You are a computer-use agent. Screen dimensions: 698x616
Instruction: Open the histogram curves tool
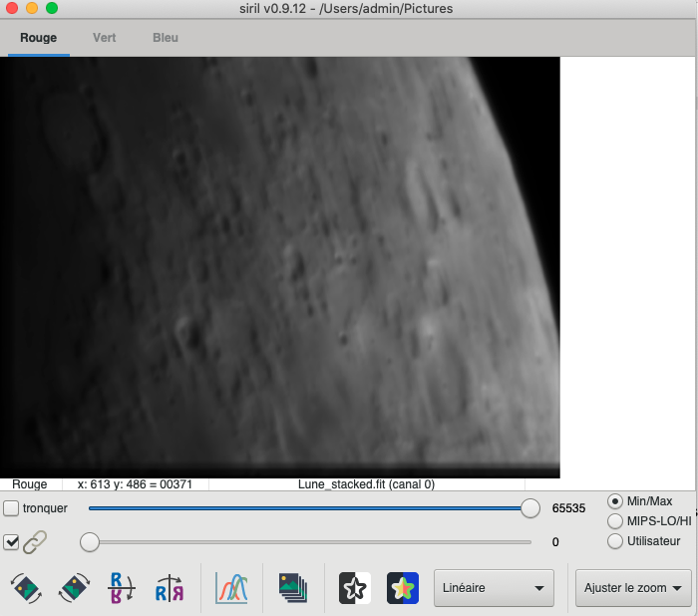231,588
